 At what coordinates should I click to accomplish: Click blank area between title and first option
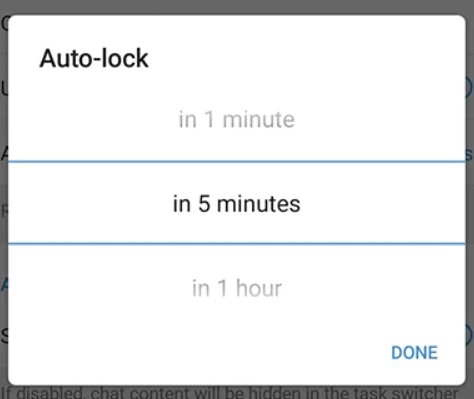coord(237,88)
